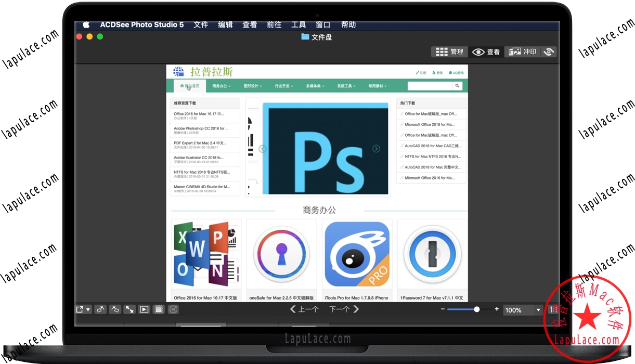Click 'PDF Expert 2 for Mac 2.4 中文...' entry
The width and height of the screenshot is (635, 364).
click(200, 142)
